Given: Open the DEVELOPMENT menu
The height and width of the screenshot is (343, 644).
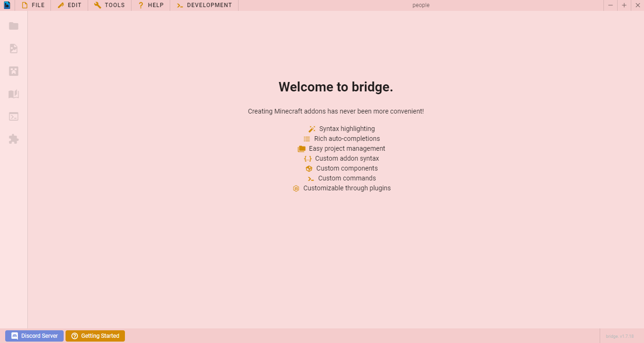Looking at the screenshot, I should coord(204,5).
